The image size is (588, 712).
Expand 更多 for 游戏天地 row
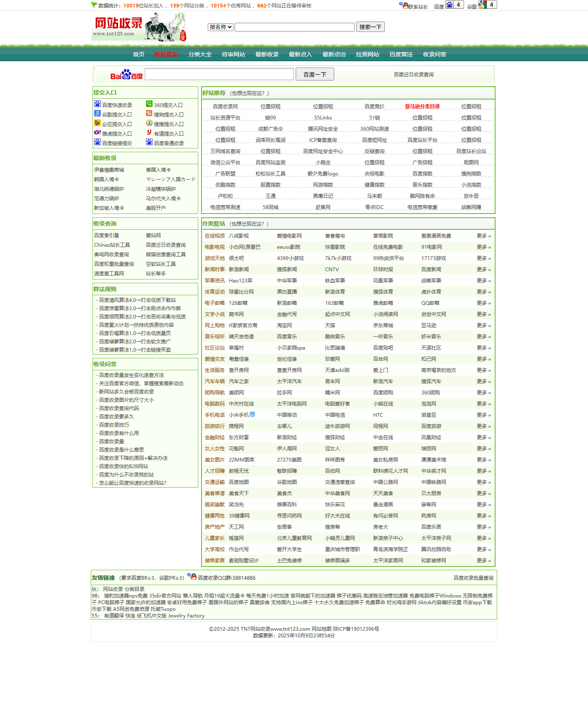[484, 258]
